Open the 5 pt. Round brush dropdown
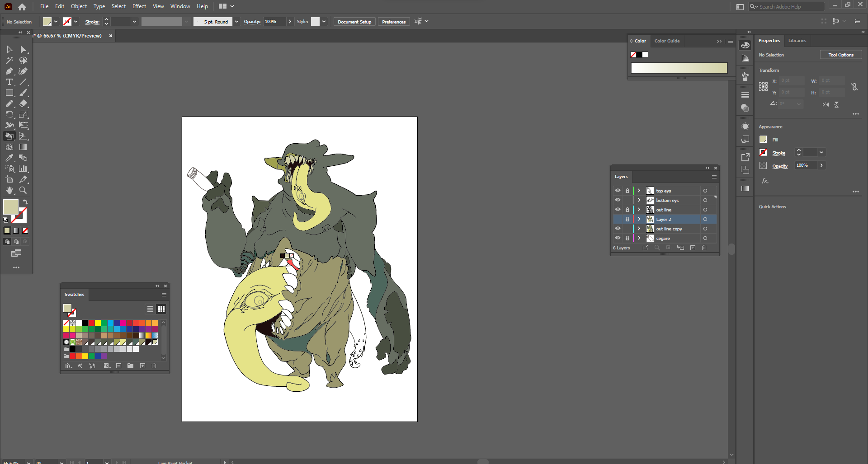Screen dimensions: 868x464 click(236, 22)
